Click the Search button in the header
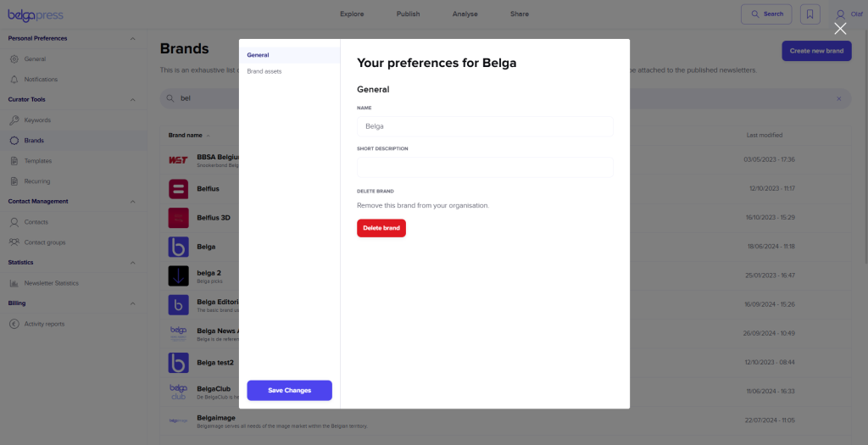Screen dimensions: 868x445 (766, 14)
